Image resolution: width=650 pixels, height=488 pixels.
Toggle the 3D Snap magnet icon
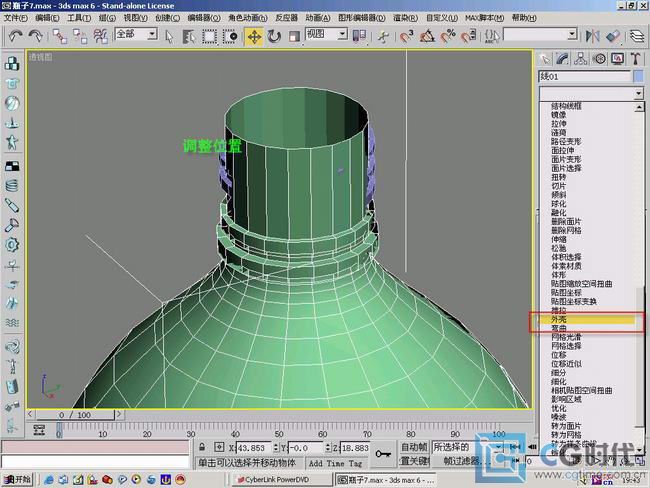pos(406,36)
